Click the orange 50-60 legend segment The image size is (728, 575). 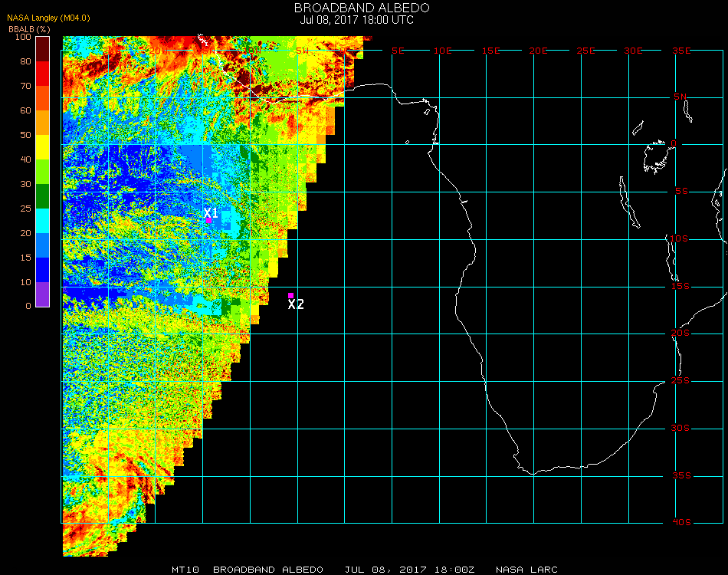click(x=43, y=123)
